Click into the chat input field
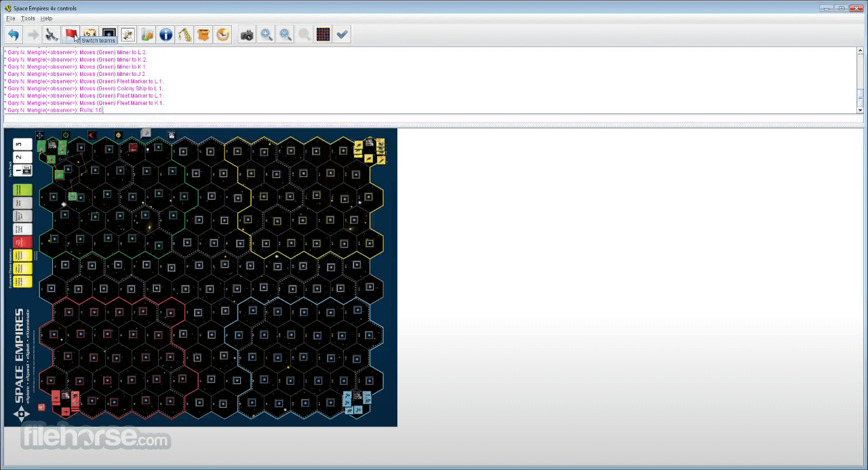This screenshot has height=470, width=868. (x=433, y=119)
